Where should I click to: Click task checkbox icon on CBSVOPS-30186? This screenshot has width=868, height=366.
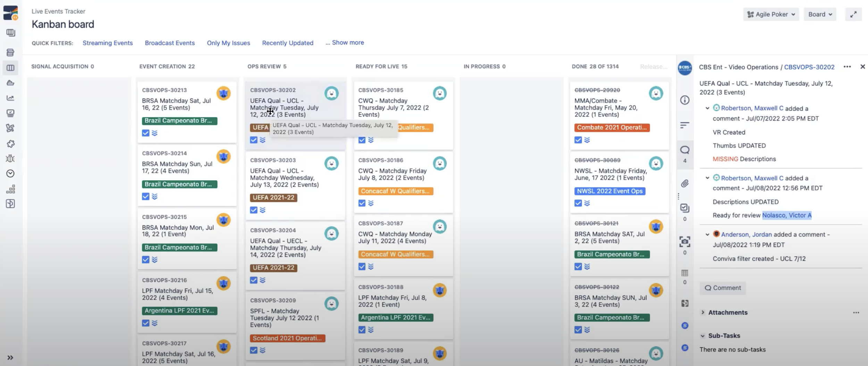click(362, 203)
